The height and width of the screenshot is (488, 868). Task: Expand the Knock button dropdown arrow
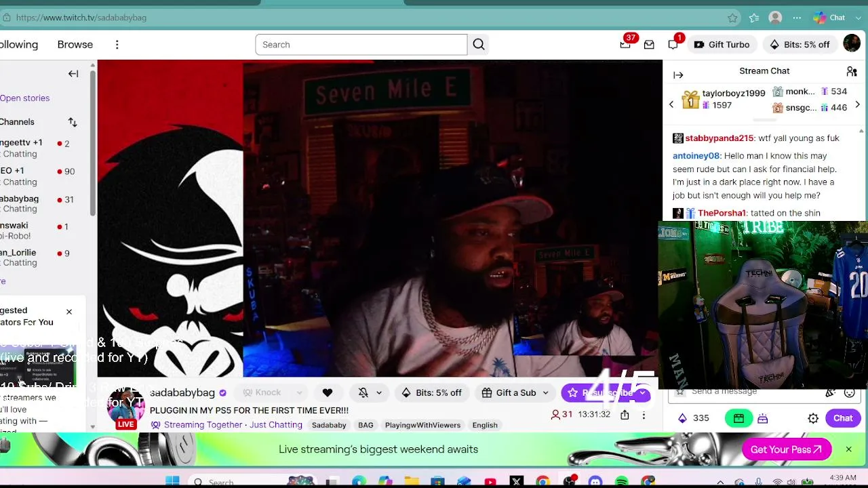coord(298,392)
